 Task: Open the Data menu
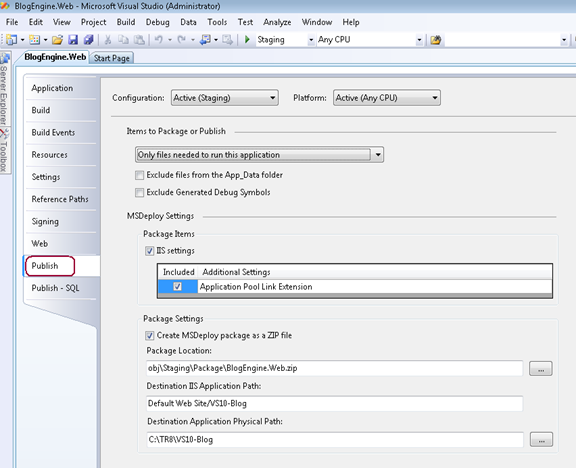(188, 22)
